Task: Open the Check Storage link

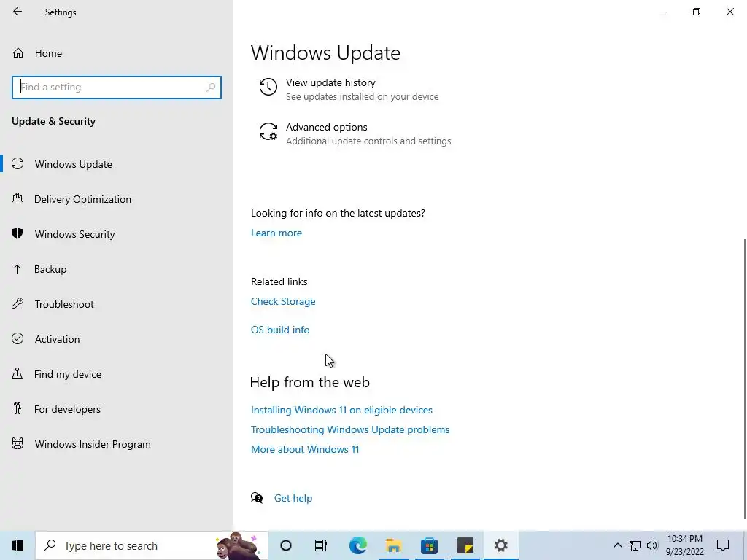Action: click(283, 301)
